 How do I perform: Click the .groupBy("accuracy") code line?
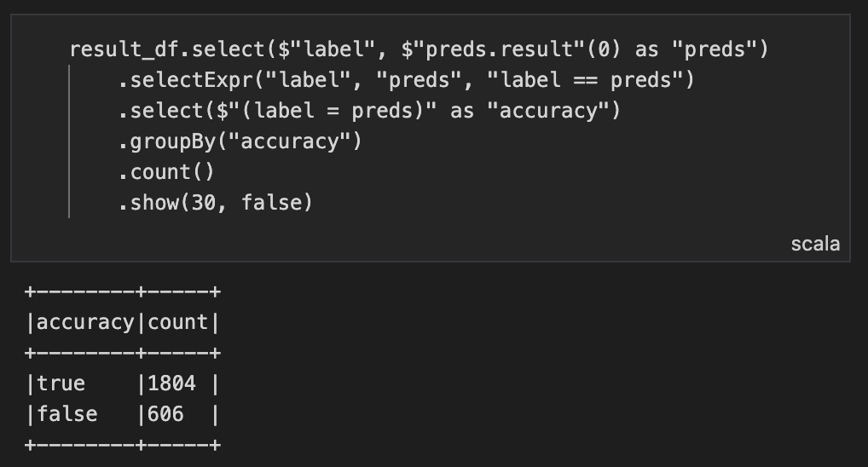click(240, 141)
